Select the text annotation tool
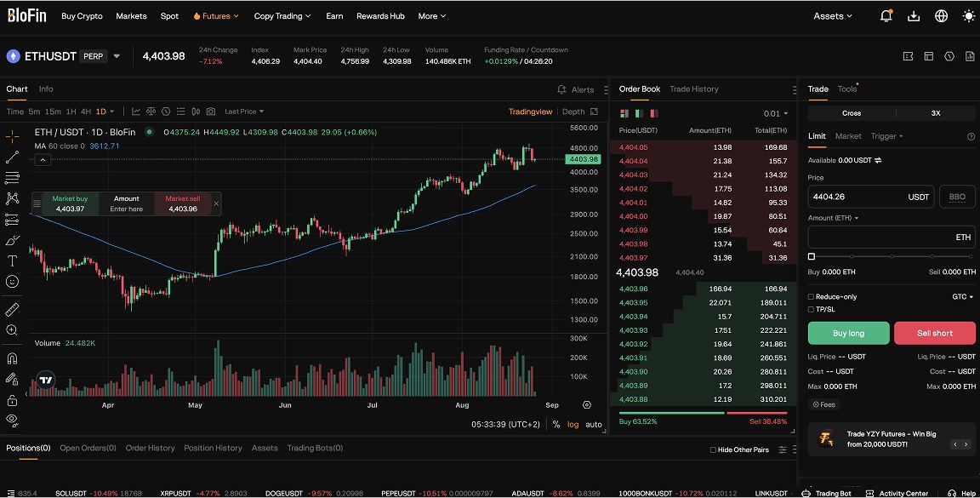 click(12, 260)
